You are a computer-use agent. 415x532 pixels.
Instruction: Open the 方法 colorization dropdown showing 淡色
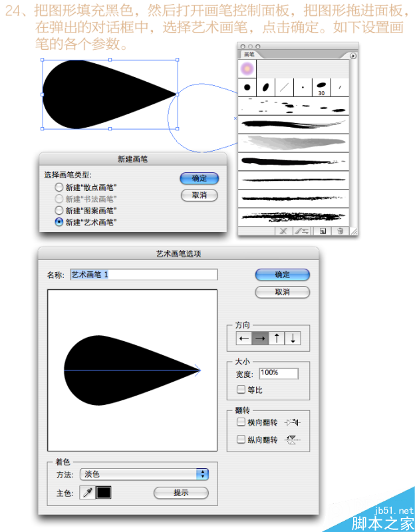click(144, 474)
